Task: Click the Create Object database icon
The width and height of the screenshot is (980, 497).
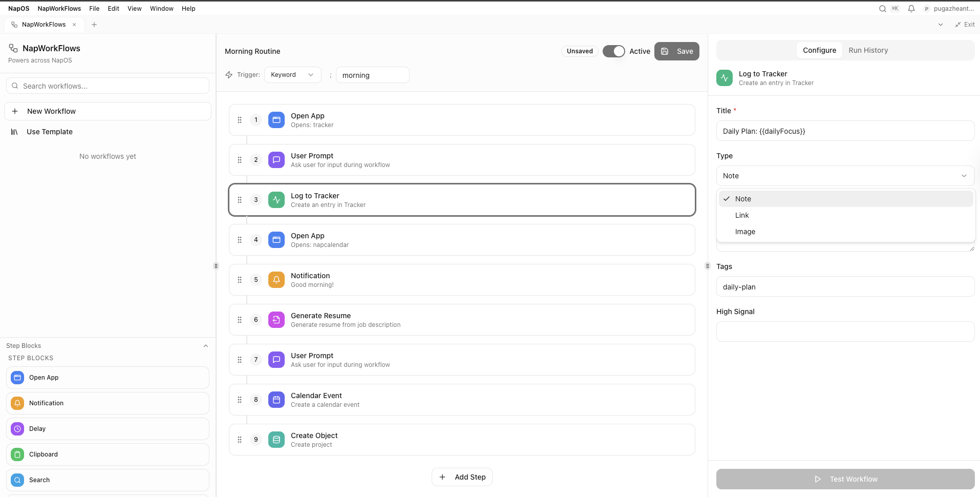Action: (276, 440)
